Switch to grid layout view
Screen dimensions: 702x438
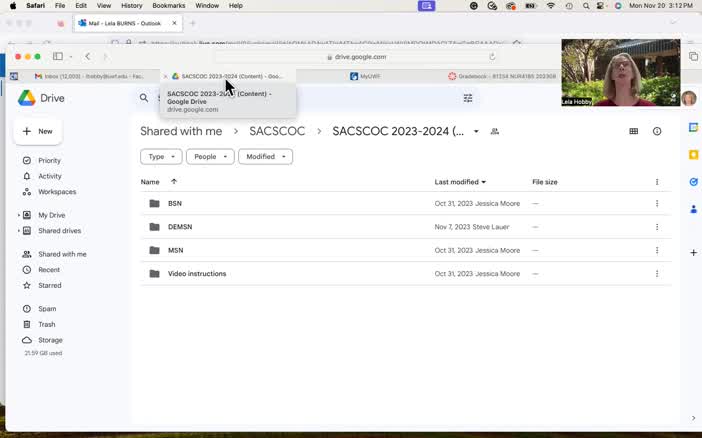point(633,131)
